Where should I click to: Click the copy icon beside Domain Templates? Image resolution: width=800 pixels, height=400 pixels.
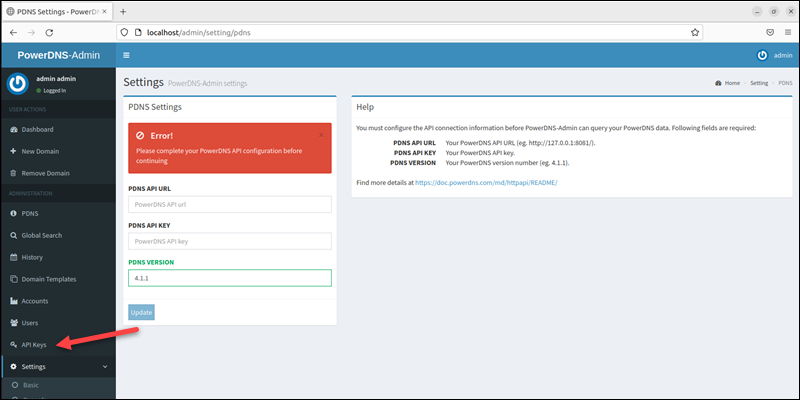pos(14,279)
